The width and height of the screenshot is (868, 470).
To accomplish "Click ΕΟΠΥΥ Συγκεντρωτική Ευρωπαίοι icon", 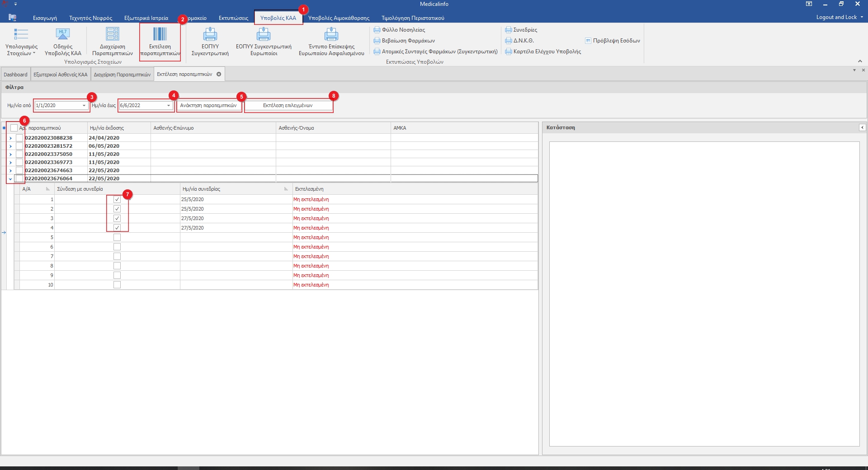I will point(263,35).
